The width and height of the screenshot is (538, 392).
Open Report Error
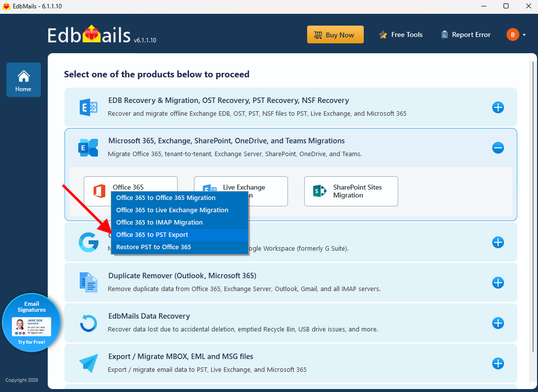pyautogui.click(x=466, y=34)
